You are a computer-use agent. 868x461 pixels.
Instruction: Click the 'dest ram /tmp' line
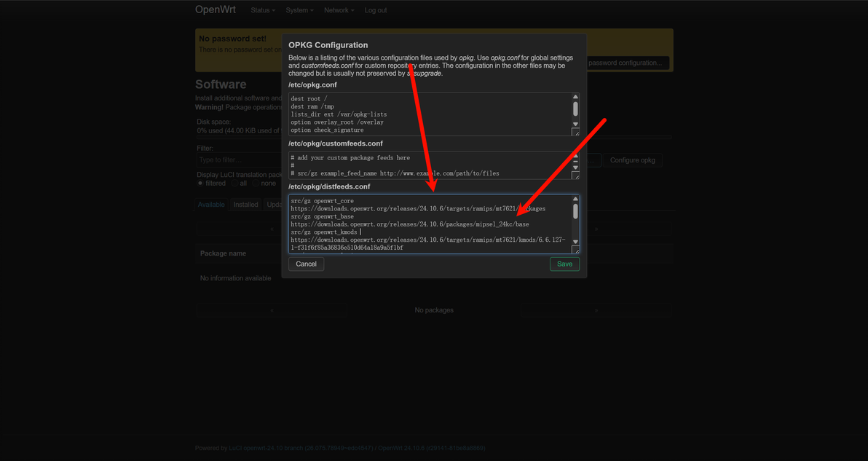pyautogui.click(x=312, y=106)
